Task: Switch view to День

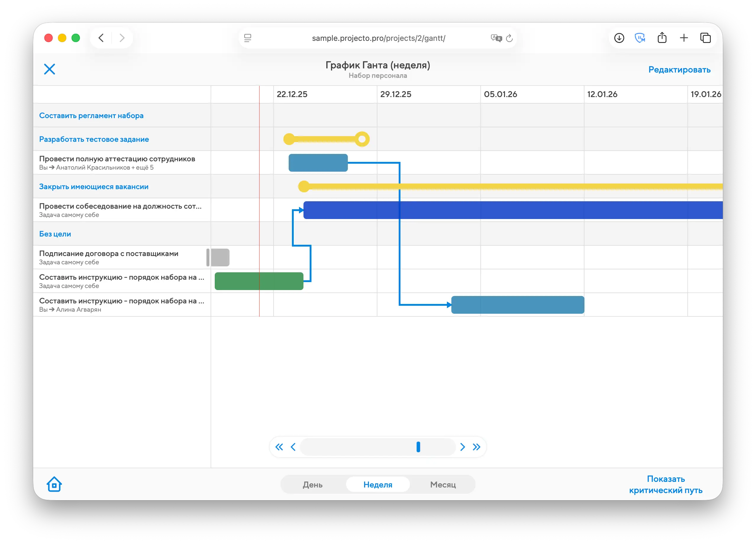Action: coord(312,484)
